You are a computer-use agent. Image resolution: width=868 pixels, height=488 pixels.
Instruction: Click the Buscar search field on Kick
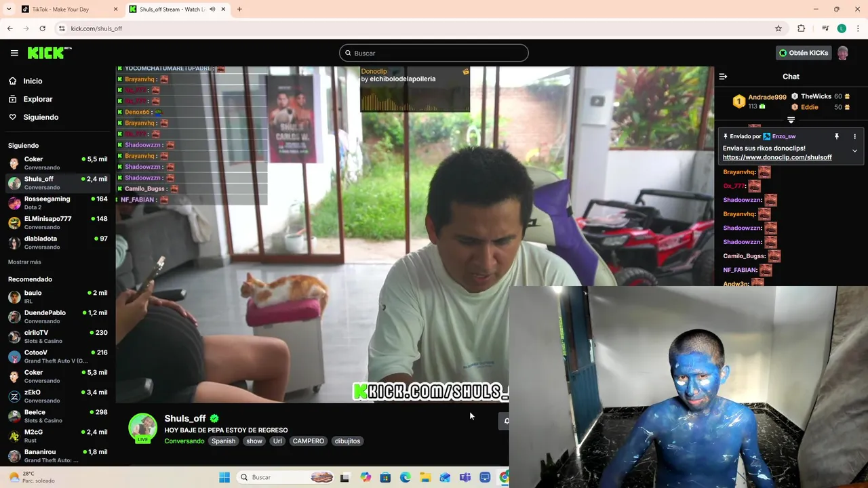434,53
